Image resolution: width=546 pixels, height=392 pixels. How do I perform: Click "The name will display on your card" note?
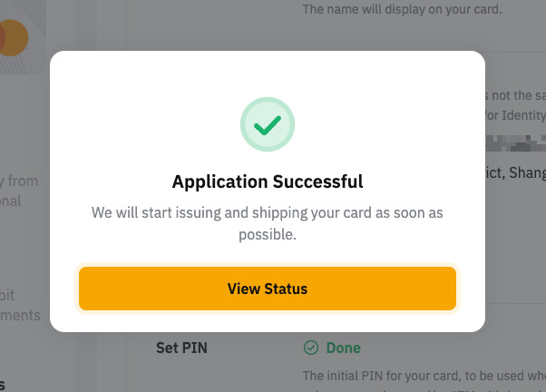(x=413, y=10)
